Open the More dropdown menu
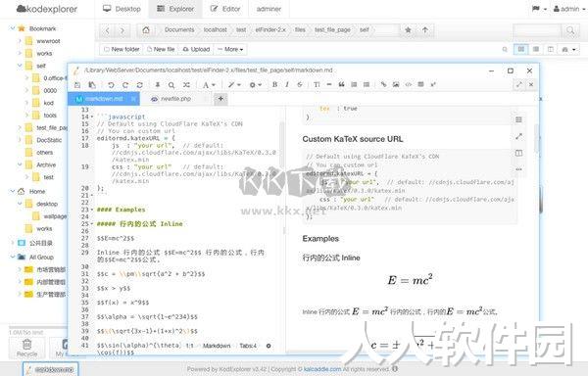The image size is (588, 376). click(230, 49)
